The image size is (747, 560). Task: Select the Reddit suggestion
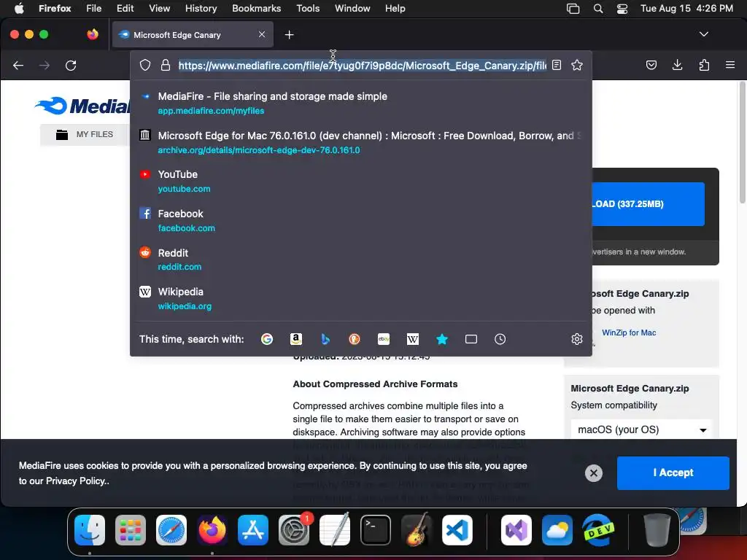click(360, 260)
